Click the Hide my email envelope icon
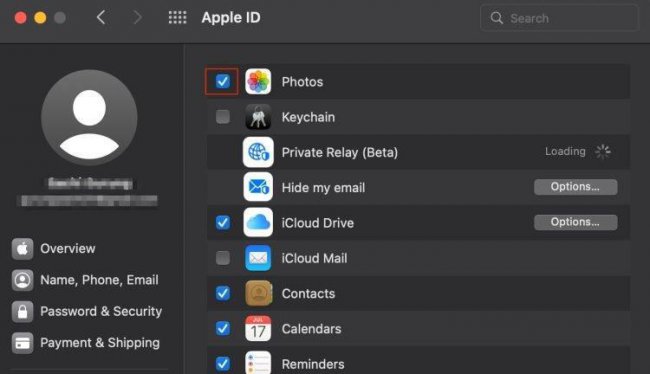 click(258, 187)
